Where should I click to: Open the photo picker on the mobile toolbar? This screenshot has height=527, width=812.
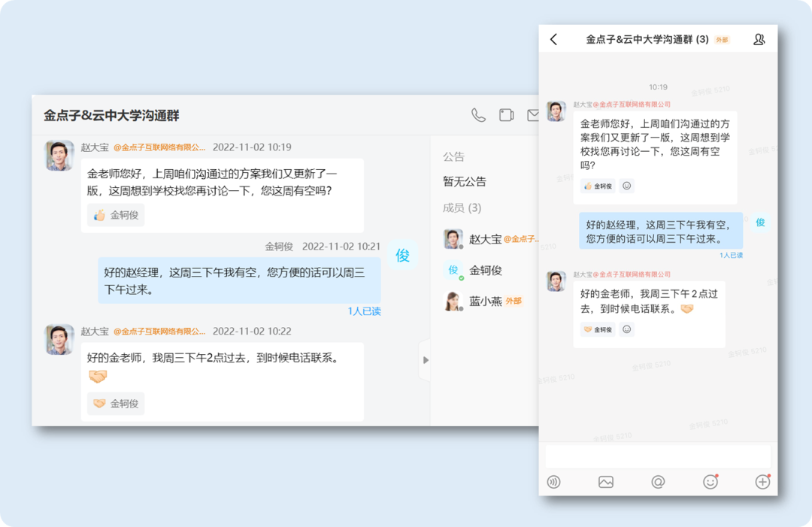(606, 482)
